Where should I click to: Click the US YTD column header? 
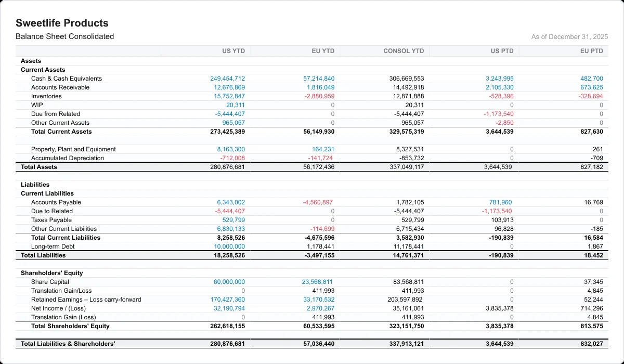(233, 51)
